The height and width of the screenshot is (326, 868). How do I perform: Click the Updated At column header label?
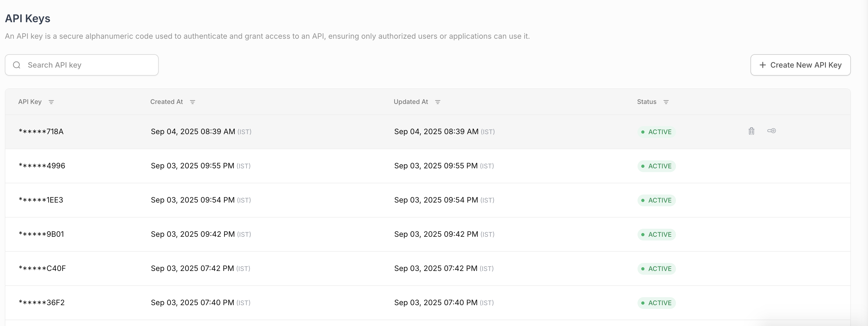(x=410, y=102)
